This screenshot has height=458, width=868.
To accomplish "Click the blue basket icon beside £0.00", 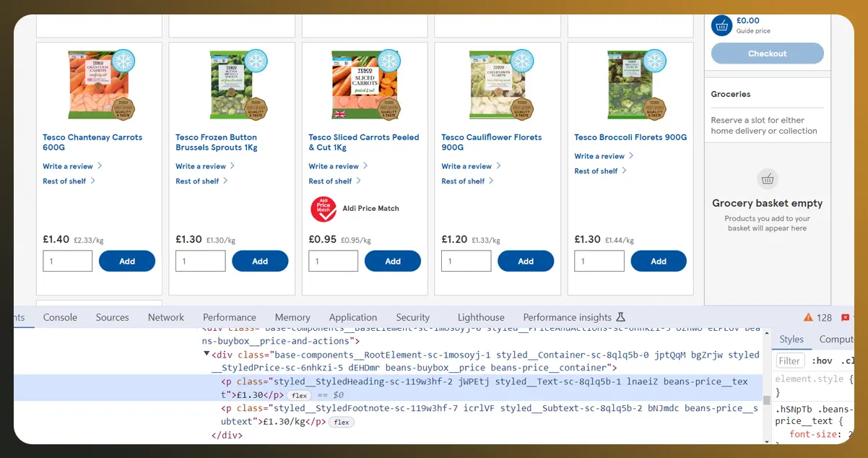I will click(721, 25).
